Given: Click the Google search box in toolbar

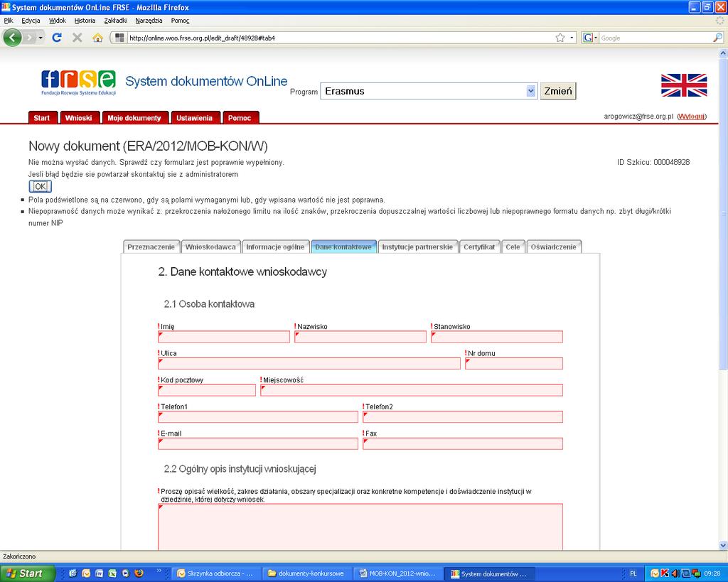Looking at the screenshot, I should tap(655, 38).
